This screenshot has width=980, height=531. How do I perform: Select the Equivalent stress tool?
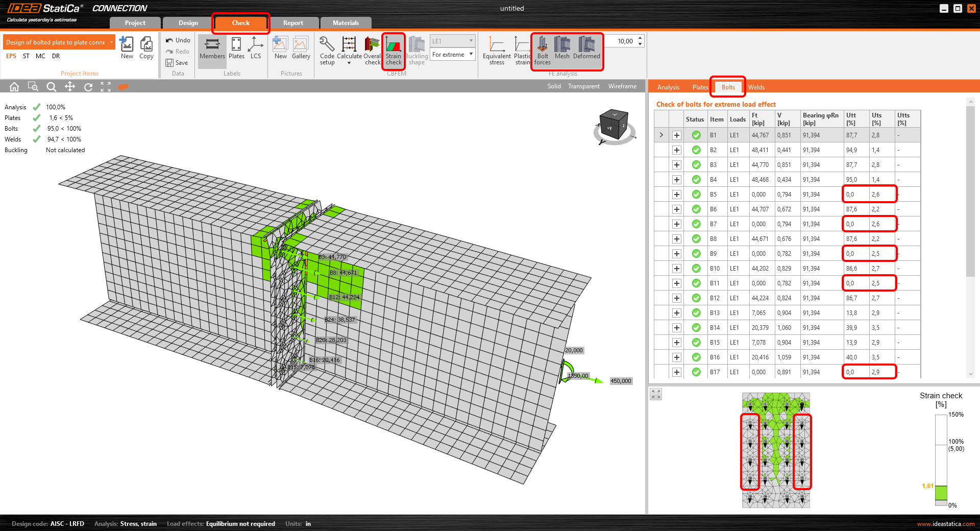coord(496,50)
